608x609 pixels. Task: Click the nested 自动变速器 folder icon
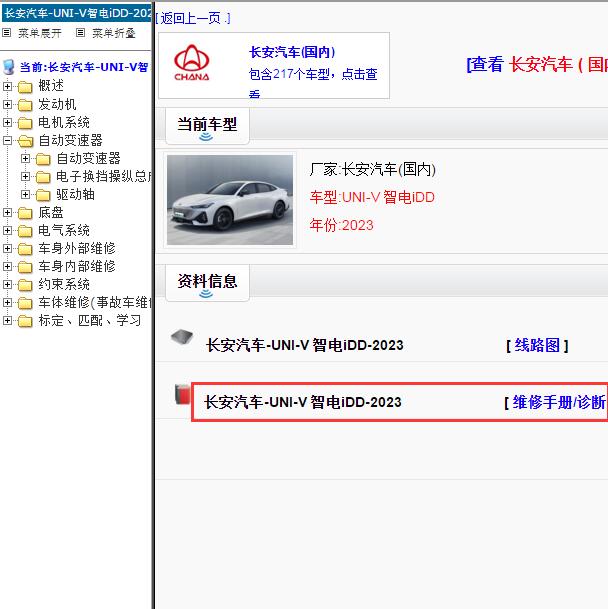pos(43,159)
